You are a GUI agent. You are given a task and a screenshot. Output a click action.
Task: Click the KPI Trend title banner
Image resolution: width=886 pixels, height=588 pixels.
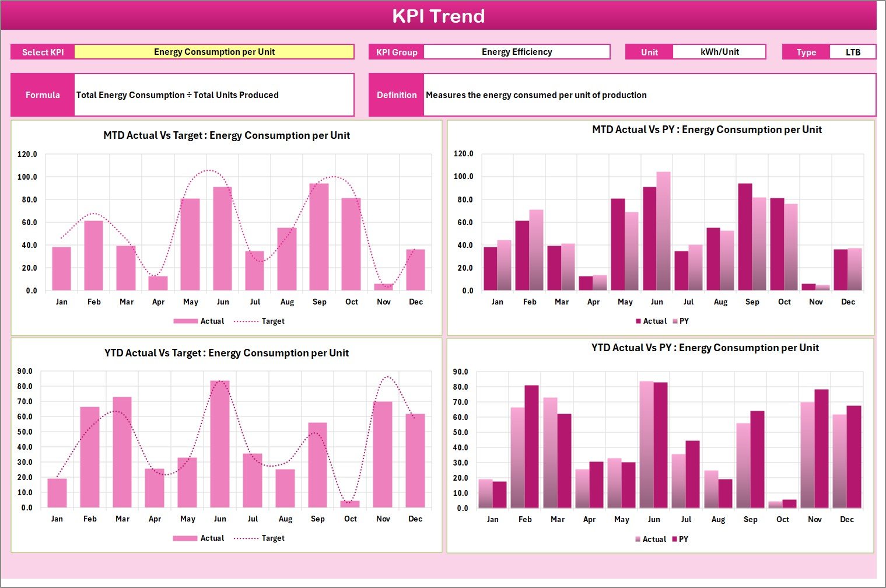(x=439, y=16)
